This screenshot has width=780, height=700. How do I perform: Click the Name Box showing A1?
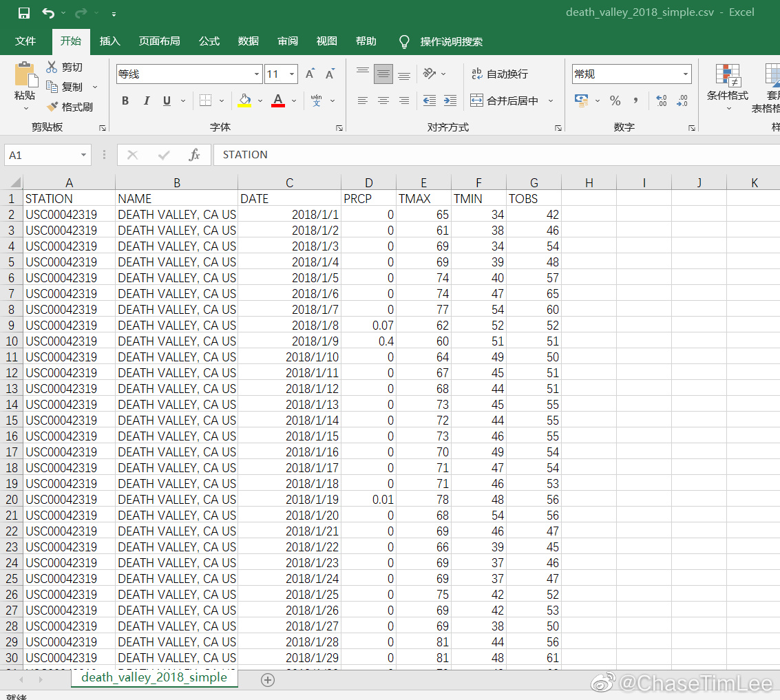pyautogui.click(x=48, y=156)
